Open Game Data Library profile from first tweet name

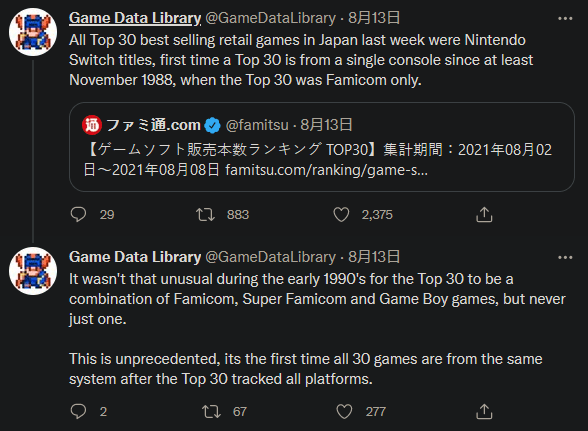point(135,18)
